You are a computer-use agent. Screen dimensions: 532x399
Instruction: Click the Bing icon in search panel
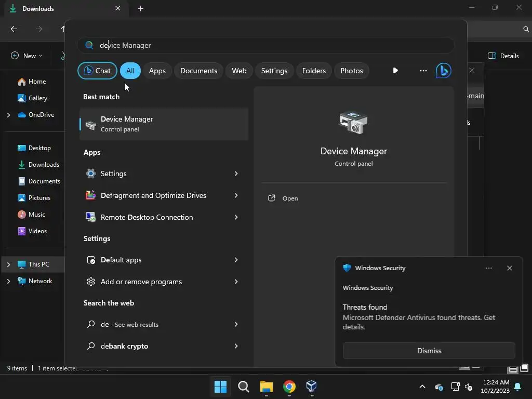(x=444, y=71)
